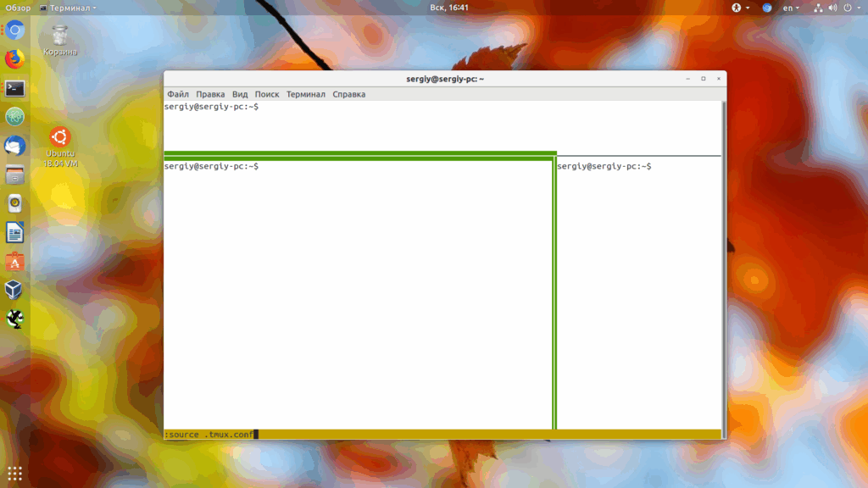Focus the bottom-left tmux pane prompt
Screen dimensions: 868x488
(x=211, y=166)
